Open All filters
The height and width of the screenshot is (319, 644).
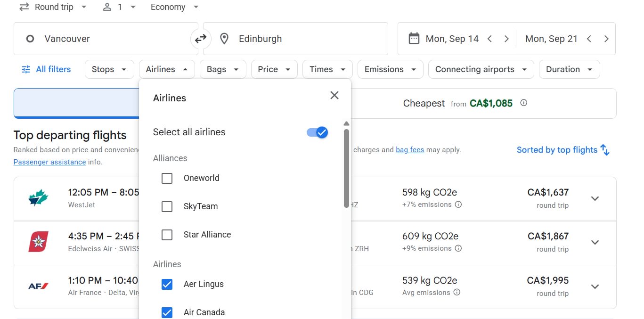click(x=46, y=69)
